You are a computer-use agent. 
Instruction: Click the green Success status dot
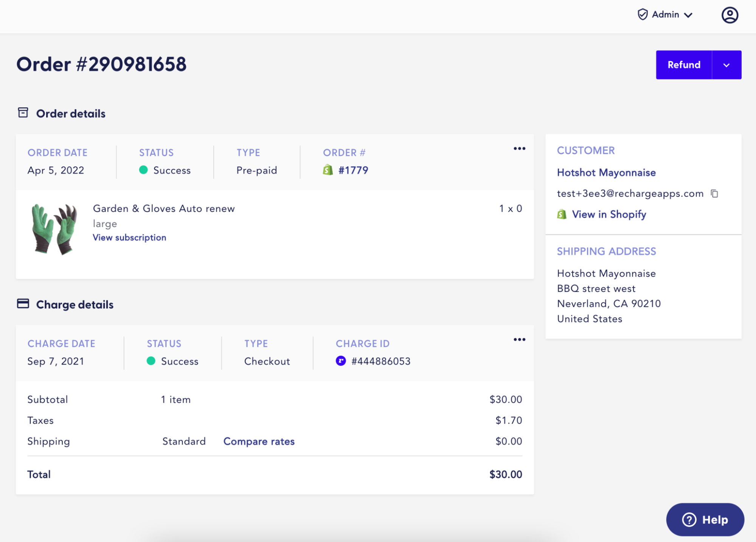(x=144, y=170)
